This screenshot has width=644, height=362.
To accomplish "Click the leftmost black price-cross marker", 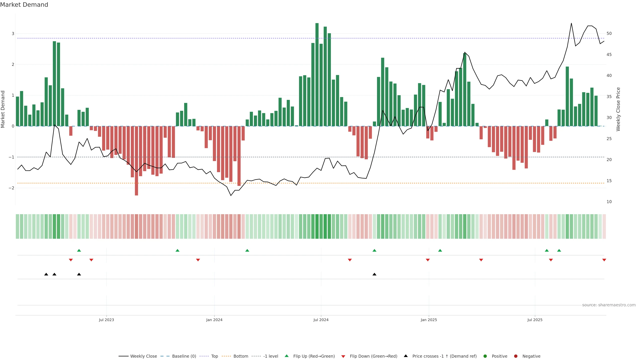I will pos(46,274).
